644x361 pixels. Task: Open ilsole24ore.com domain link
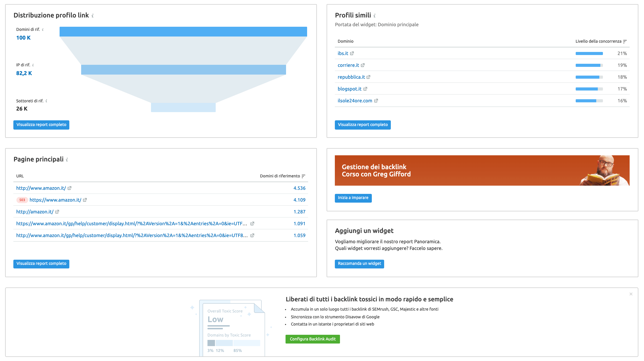click(x=355, y=101)
